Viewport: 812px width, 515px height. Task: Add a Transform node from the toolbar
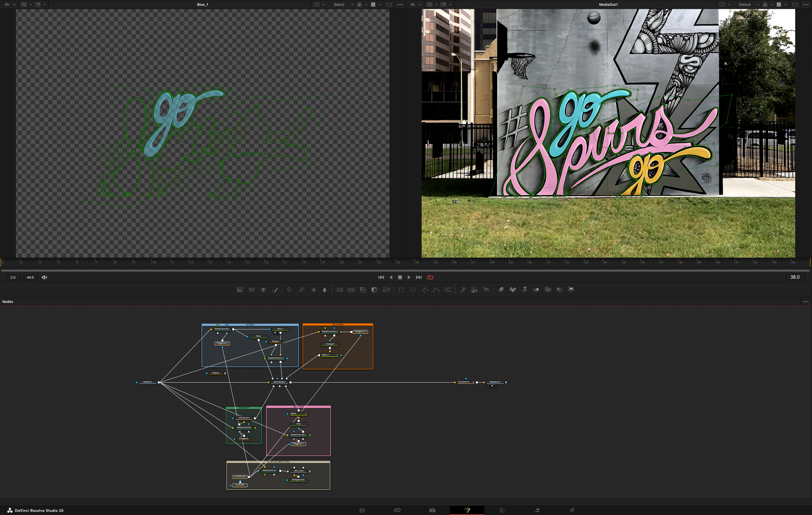tap(387, 290)
